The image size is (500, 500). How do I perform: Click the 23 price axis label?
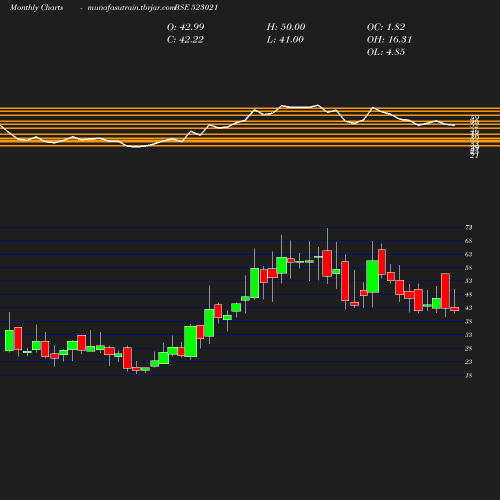click(469, 362)
